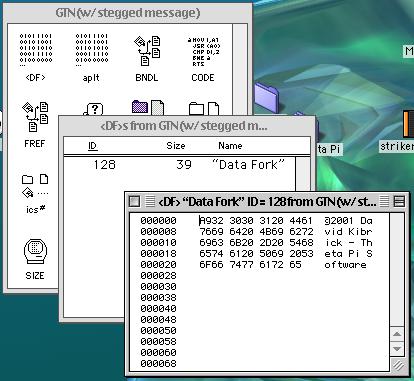Viewport: 414px width, 381px height.
Task: Select the "Data Fork" resource row 128
Action: coord(179,164)
